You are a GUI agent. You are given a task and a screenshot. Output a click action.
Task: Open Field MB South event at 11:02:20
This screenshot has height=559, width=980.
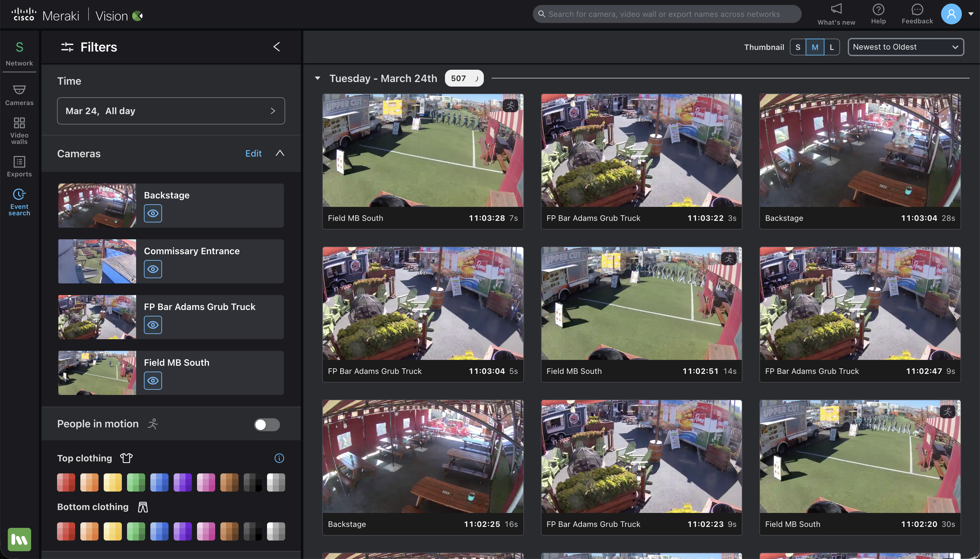(x=860, y=468)
